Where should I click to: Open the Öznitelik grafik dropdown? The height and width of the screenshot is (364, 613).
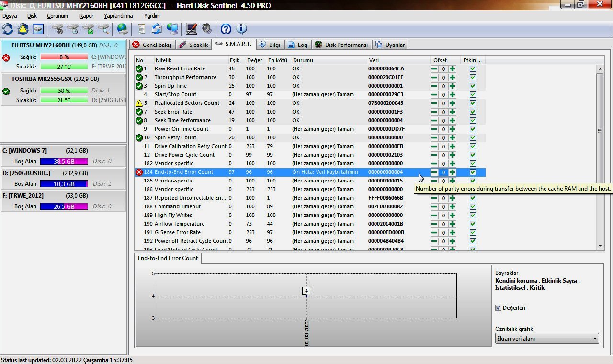tap(547, 339)
